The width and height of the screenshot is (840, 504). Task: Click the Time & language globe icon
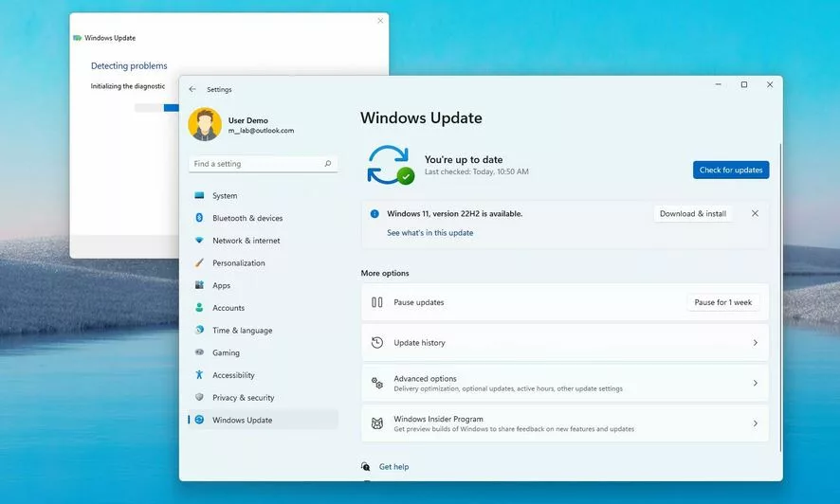(199, 330)
